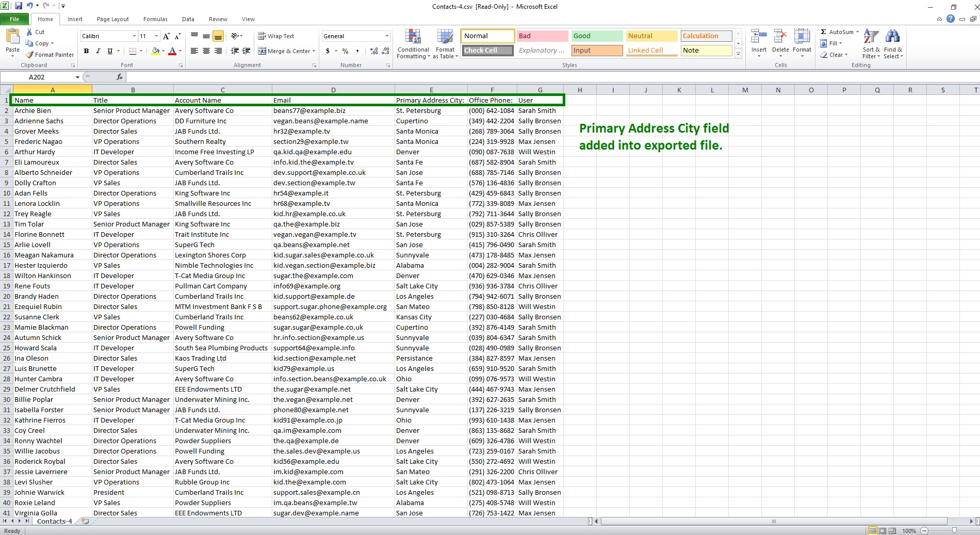The width and height of the screenshot is (980, 535).
Task: Click the Copy icon
Action: coord(29,43)
